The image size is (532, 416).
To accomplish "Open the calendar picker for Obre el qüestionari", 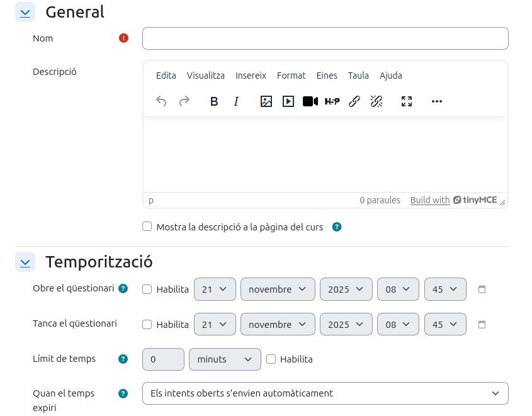I will 482,290.
